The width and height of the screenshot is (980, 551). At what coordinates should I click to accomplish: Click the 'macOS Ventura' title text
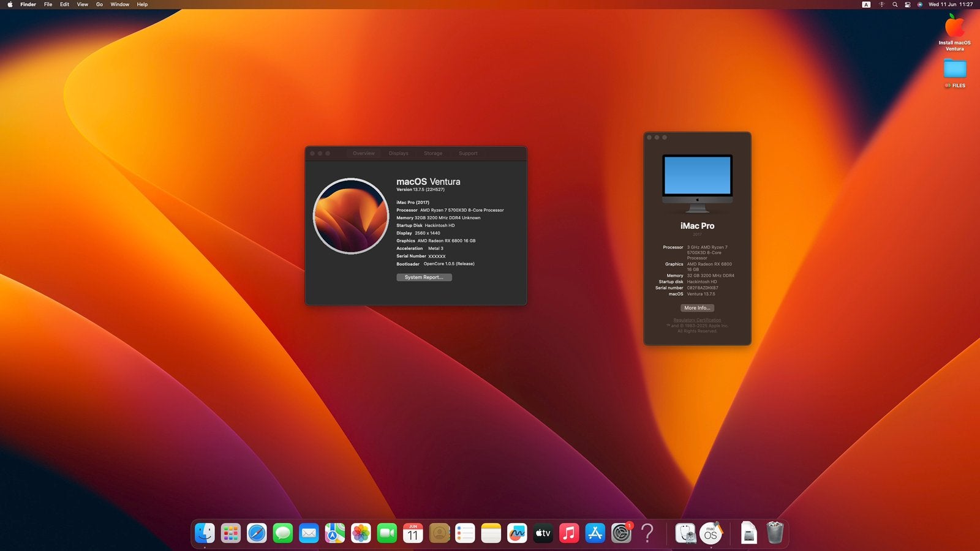click(x=428, y=182)
